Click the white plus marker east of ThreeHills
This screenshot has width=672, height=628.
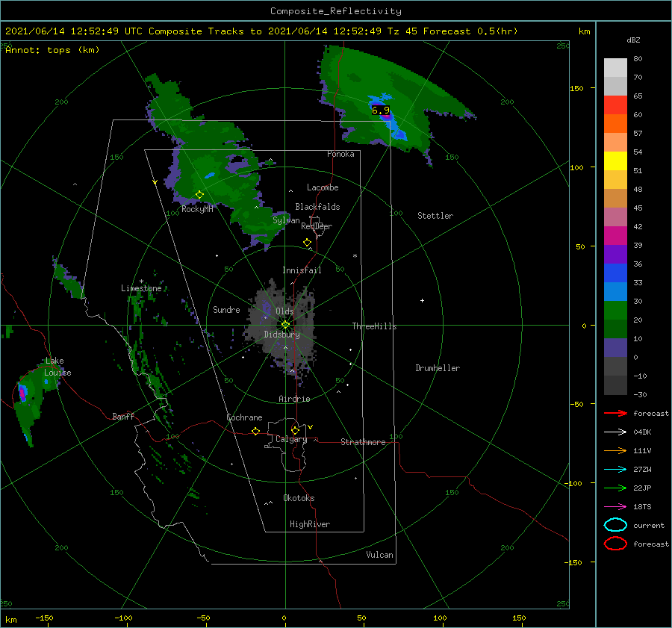pos(422,300)
